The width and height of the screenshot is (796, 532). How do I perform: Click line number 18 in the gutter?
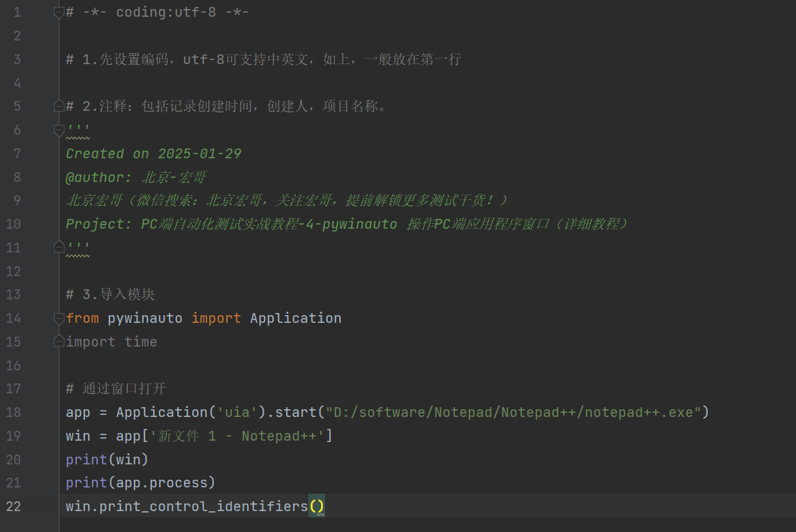click(x=14, y=412)
